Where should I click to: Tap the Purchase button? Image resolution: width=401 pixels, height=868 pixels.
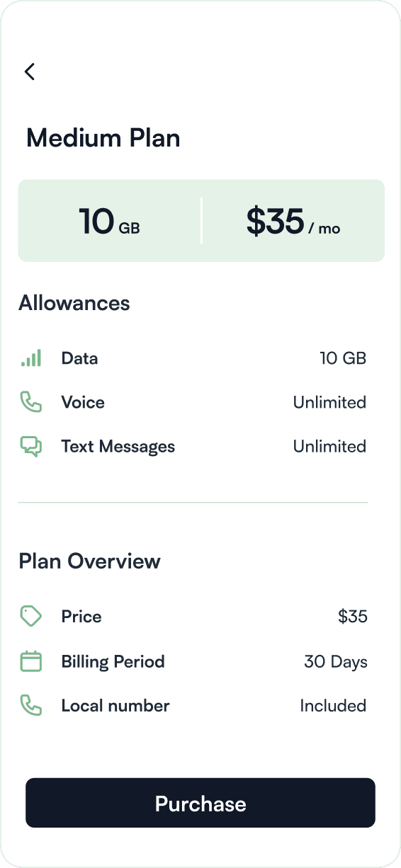200,803
